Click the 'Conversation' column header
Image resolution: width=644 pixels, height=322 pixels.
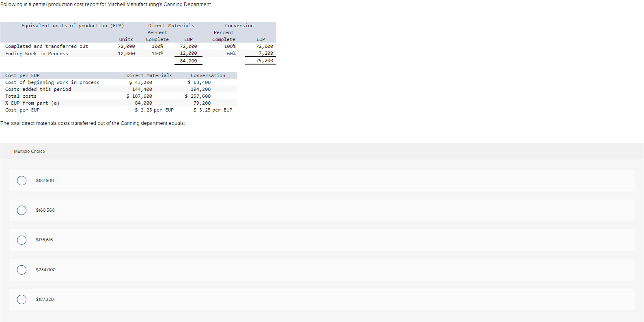tap(208, 75)
